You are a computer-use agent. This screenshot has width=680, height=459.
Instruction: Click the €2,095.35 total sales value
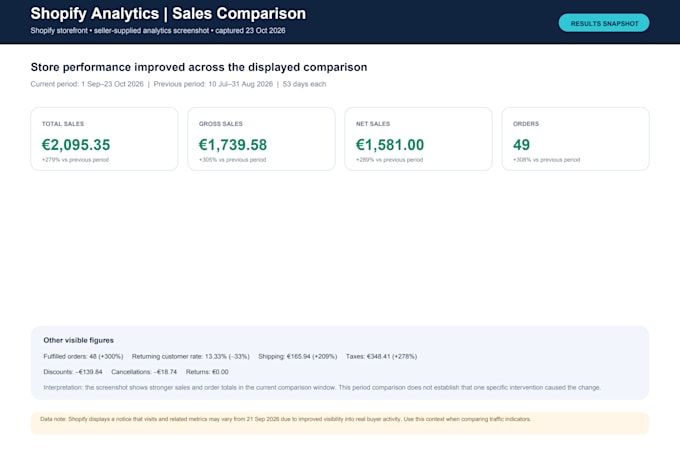[x=76, y=145]
